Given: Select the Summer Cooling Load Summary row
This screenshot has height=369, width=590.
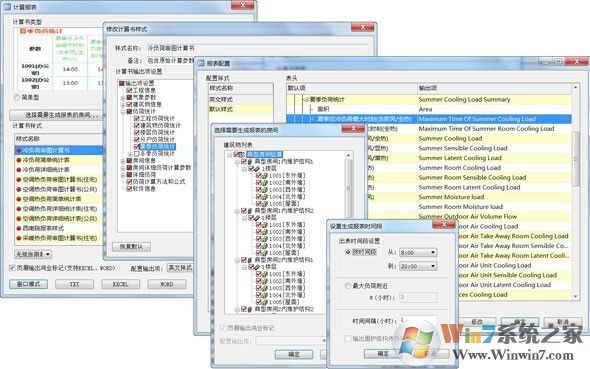Looking at the screenshot, I should tap(429, 99).
